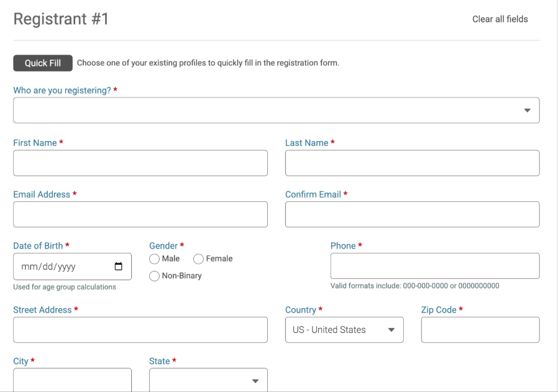
Task: Open the State dropdown list
Action: coord(208,380)
